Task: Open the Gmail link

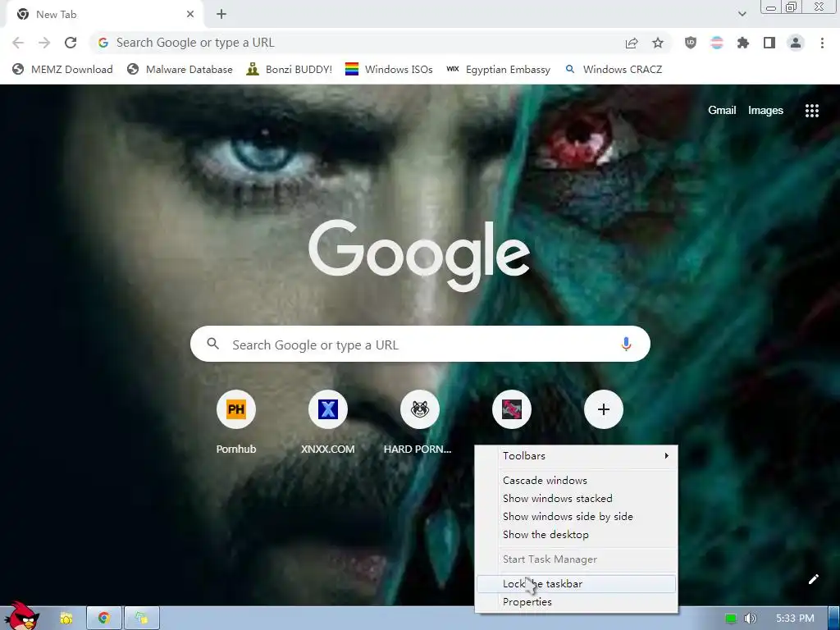Action: point(722,111)
